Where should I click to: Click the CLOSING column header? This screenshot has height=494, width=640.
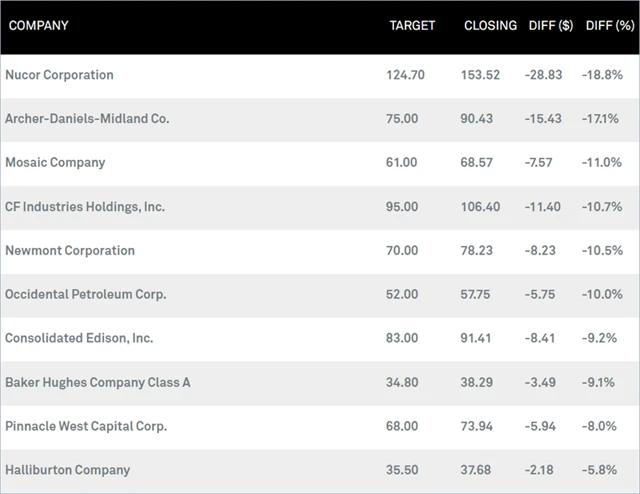pos(490,25)
